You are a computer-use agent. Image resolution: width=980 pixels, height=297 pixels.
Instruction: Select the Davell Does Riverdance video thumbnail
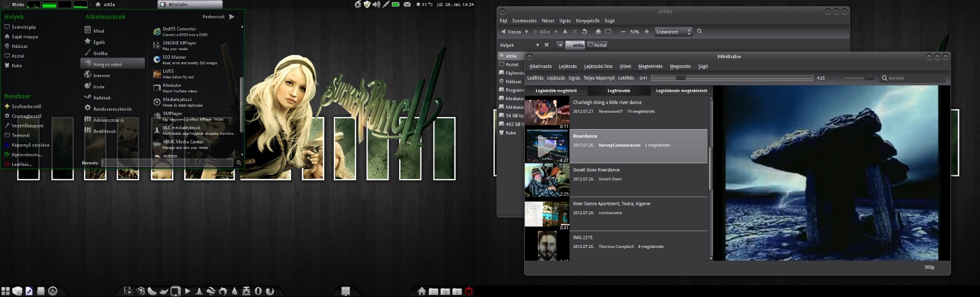[547, 181]
